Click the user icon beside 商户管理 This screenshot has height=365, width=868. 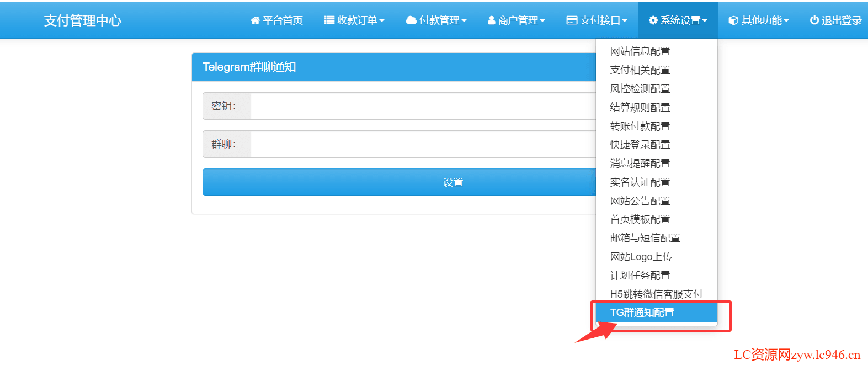tap(491, 20)
